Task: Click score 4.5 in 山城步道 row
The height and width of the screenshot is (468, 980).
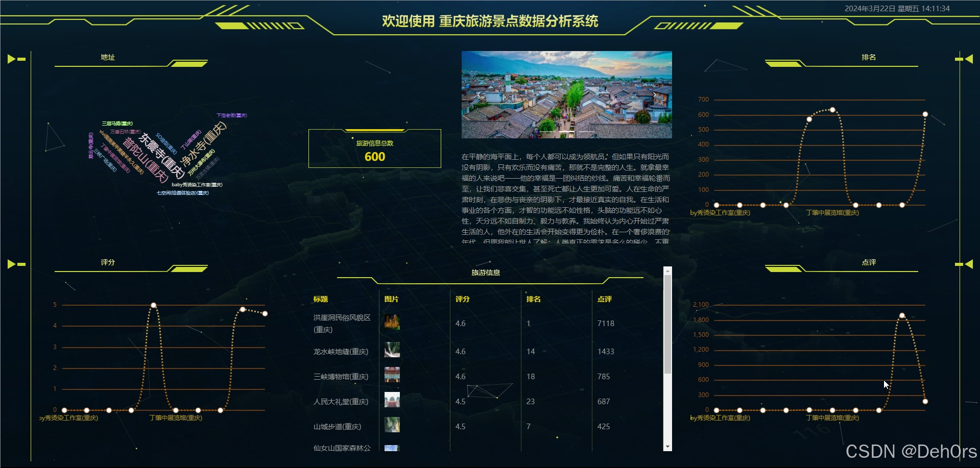Action: coord(460,427)
